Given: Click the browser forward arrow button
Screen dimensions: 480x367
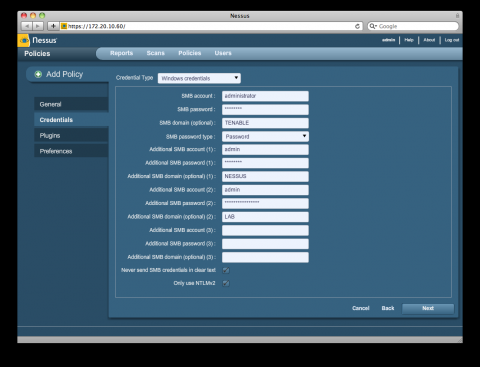Looking at the screenshot, I should 38,26.
